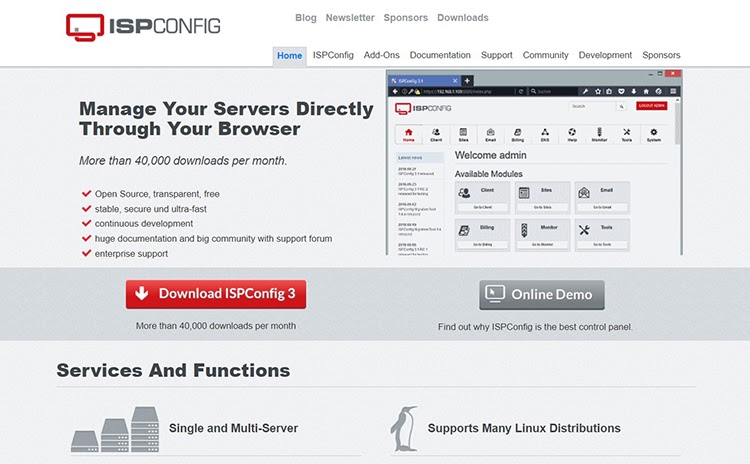This screenshot has height=464, width=750.
Task: Click the Online Demo button
Action: click(x=542, y=295)
